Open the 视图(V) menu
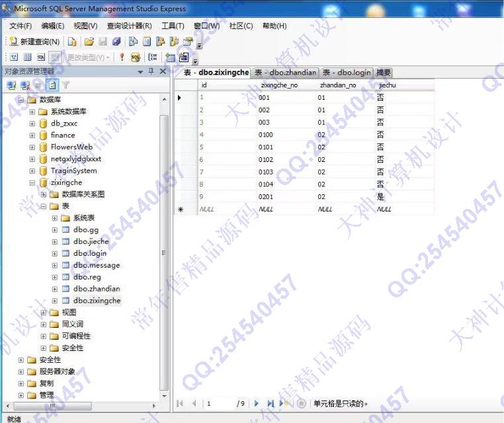Screen dimensions: 504x423 85,26
